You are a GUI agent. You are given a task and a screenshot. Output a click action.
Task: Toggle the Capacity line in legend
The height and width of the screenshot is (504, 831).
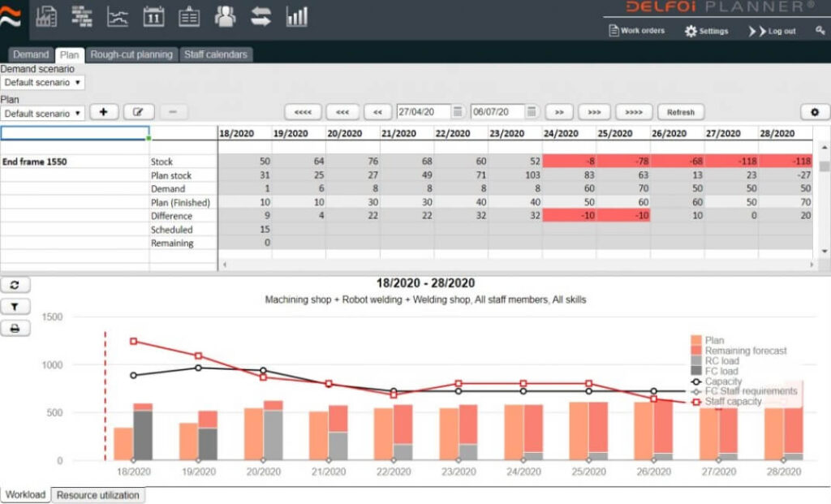click(x=722, y=381)
